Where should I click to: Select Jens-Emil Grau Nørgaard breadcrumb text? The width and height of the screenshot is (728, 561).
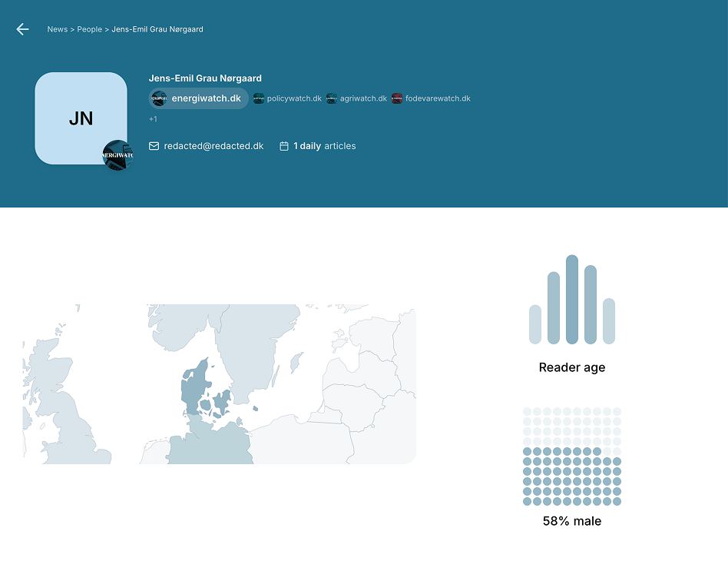[x=157, y=29]
